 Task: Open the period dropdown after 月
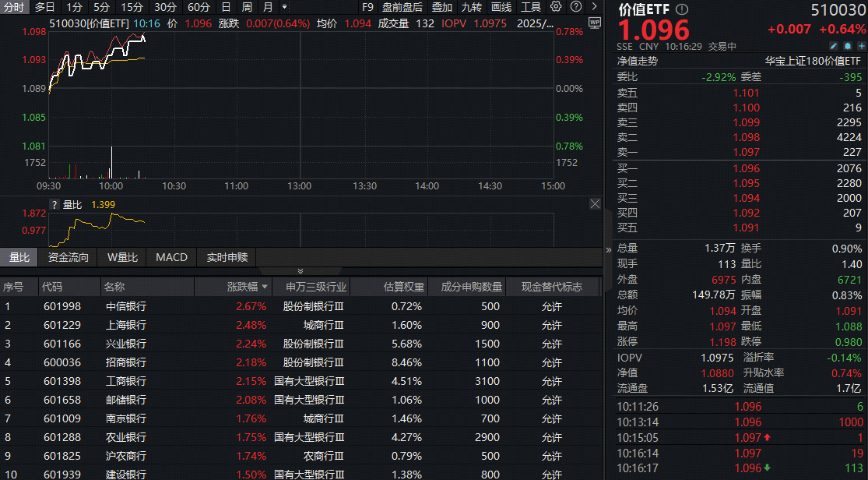tap(283, 7)
